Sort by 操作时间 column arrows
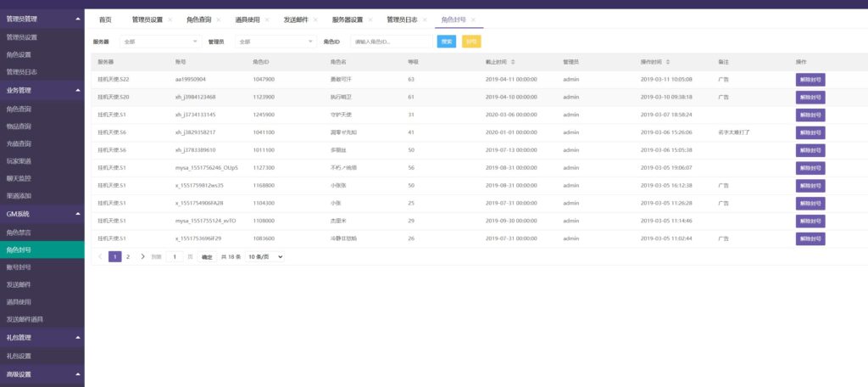Viewport: 868px width, 387px height. (x=668, y=62)
